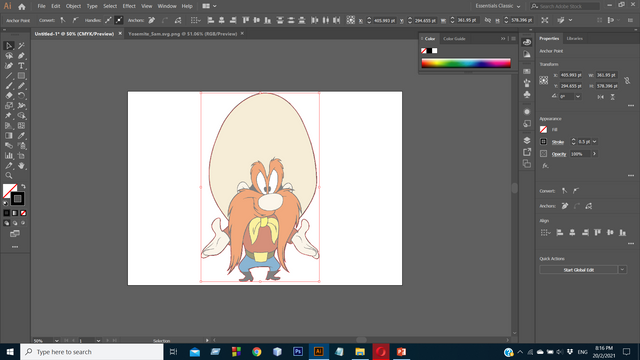Screen dimensions: 640x360
Task: Open Essentials Classic workspace dropdown
Action: click(x=498, y=6)
